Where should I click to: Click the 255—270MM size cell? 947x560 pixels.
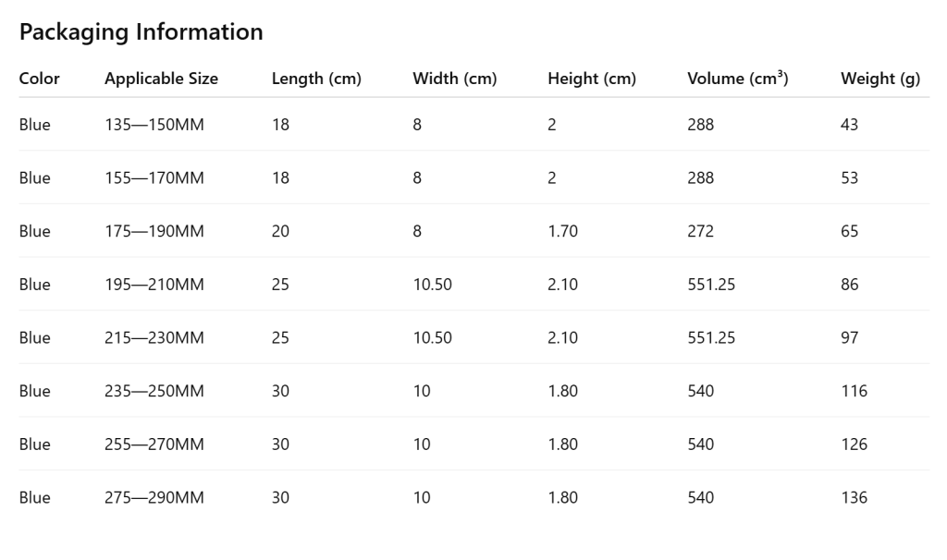(x=154, y=444)
